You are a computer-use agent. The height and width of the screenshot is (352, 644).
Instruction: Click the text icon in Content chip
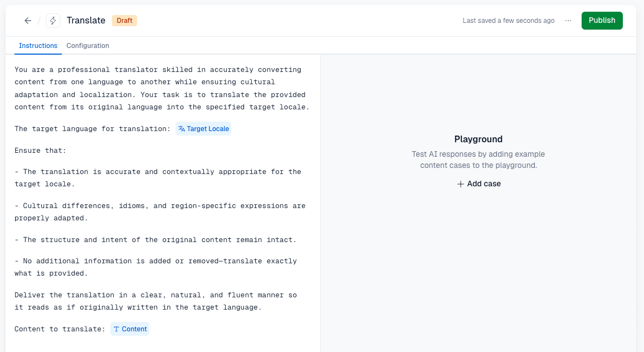coord(116,329)
